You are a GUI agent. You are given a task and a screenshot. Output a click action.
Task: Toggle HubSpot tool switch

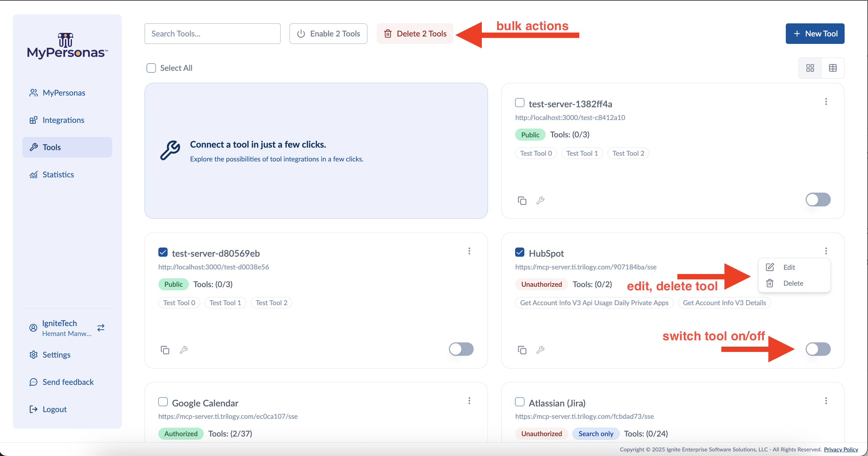click(x=818, y=349)
